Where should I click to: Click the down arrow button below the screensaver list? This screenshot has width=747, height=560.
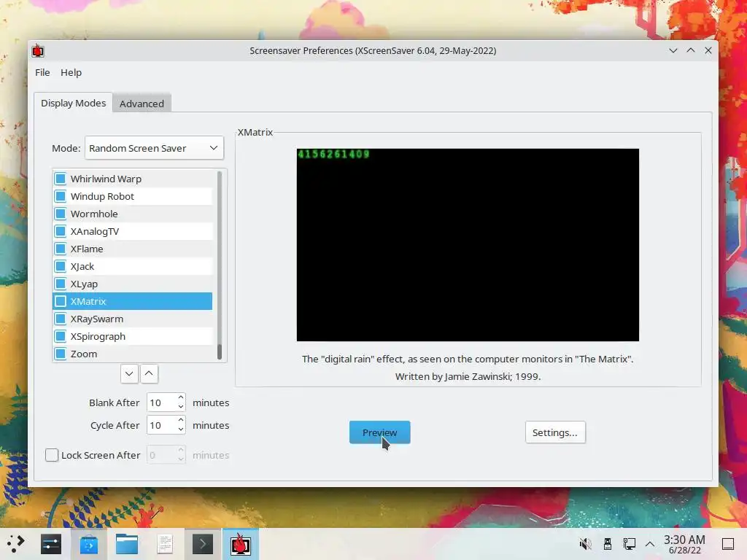129,374
